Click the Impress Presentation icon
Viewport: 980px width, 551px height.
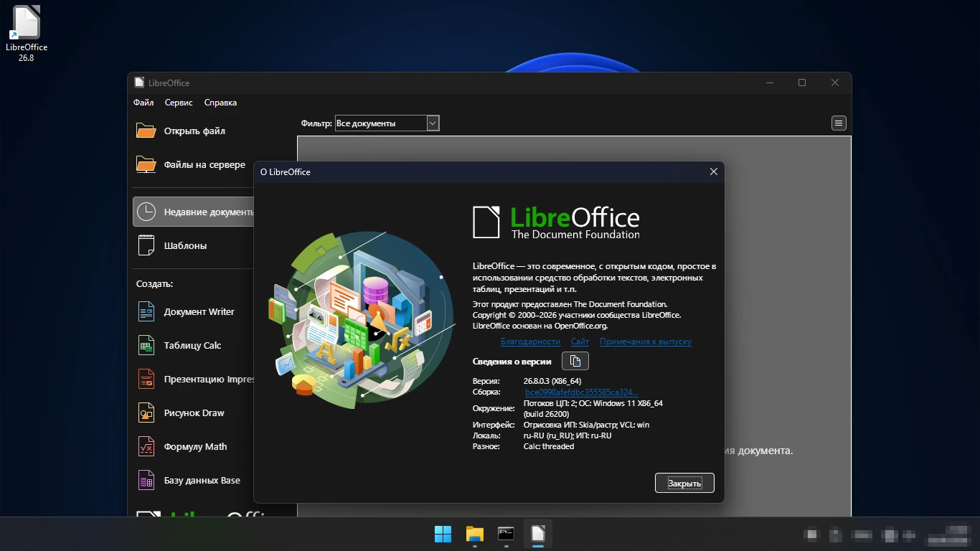tap(146, 379)
